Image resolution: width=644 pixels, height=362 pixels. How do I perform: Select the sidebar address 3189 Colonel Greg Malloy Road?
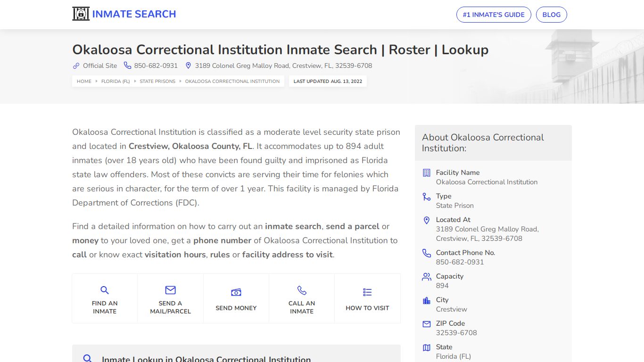pos(487,234)
